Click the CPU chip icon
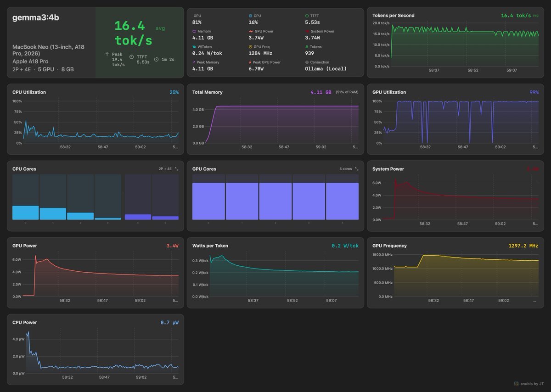The height and width of the screenshot is (392, 551). click(250, 15)
